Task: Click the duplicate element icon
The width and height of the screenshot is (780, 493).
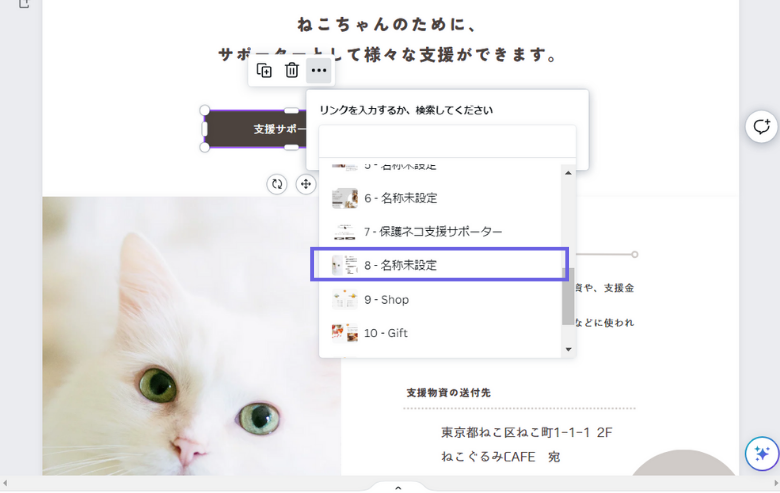Action: coord(264,71)
